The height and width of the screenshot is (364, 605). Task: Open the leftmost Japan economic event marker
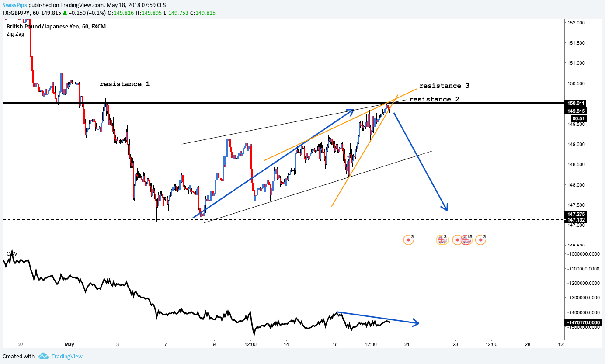pos(408,239)
